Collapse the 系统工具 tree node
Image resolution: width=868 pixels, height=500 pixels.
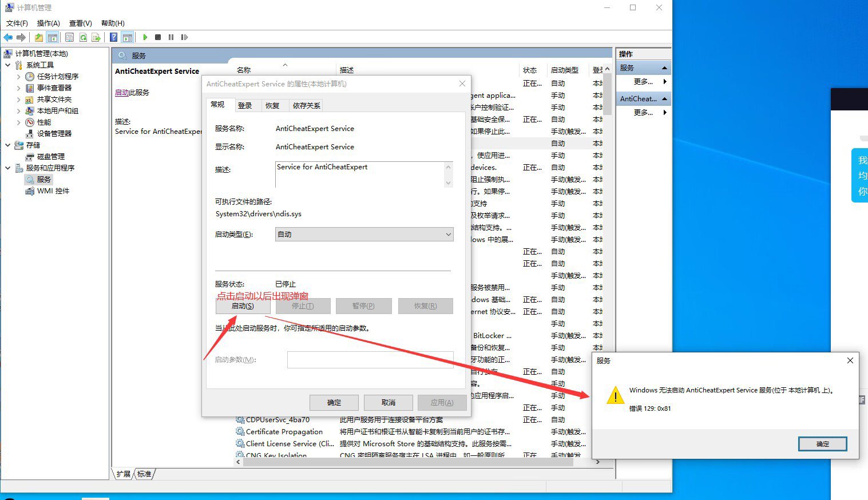click(x=8, y=65)
